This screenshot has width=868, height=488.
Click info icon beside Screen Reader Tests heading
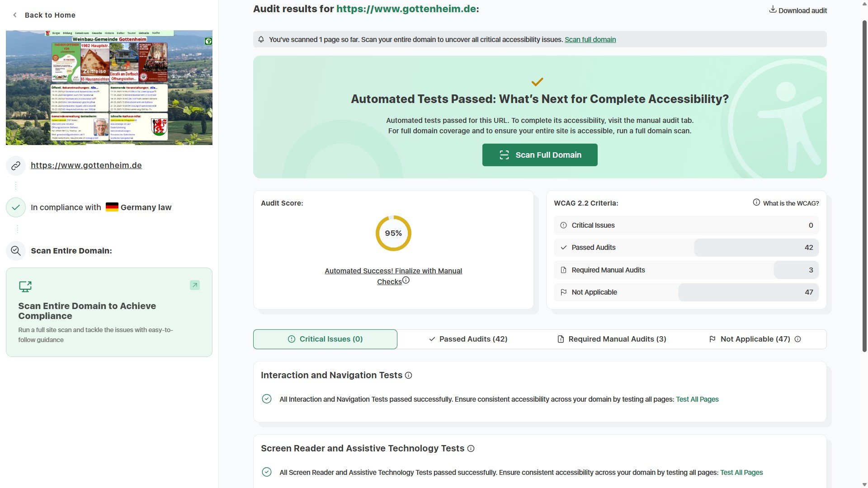click(x=471, y=449)
